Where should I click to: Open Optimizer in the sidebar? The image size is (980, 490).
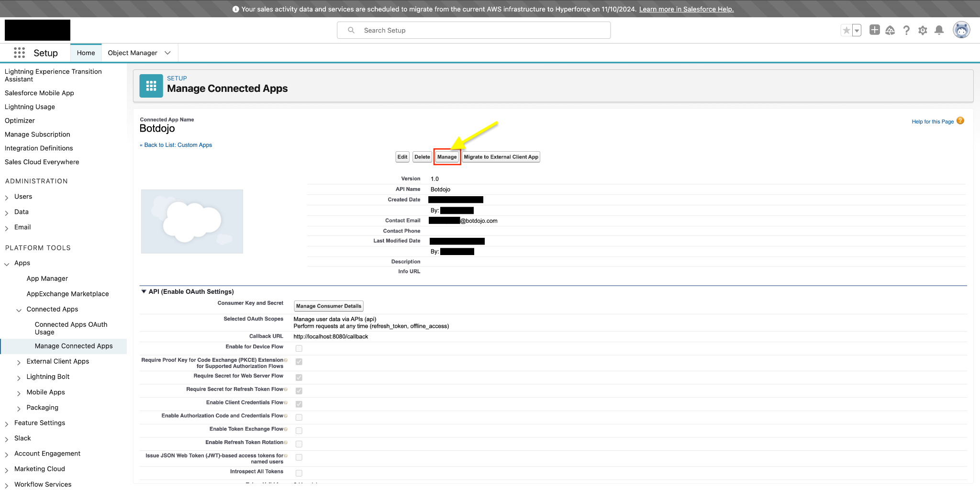tap(20, 121)
